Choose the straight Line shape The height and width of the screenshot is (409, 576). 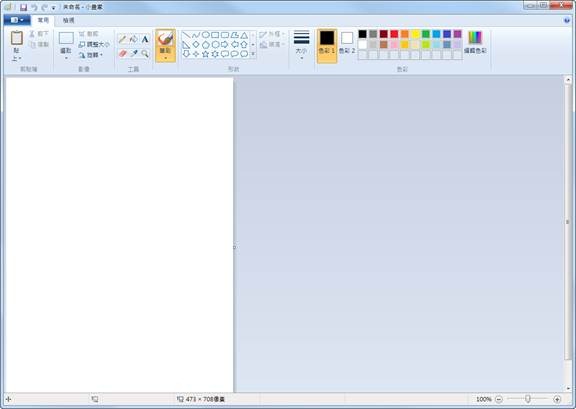point(187,35)
